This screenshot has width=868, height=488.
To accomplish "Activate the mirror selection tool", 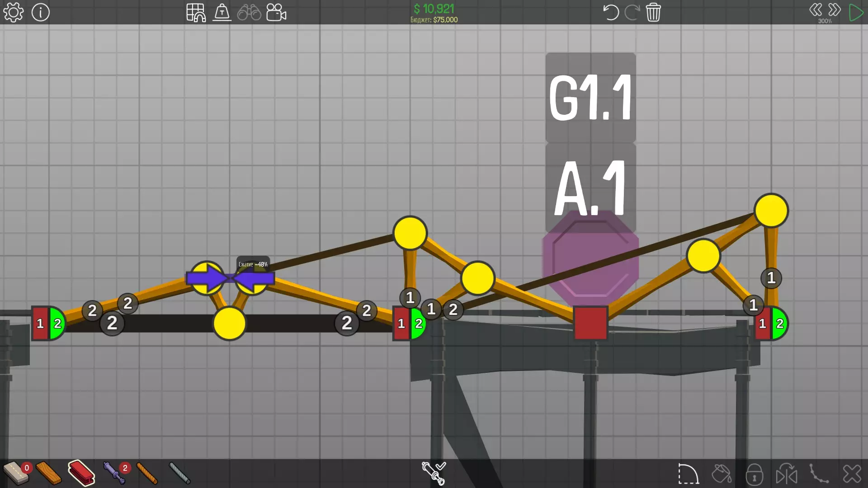I will click(787, 474).
